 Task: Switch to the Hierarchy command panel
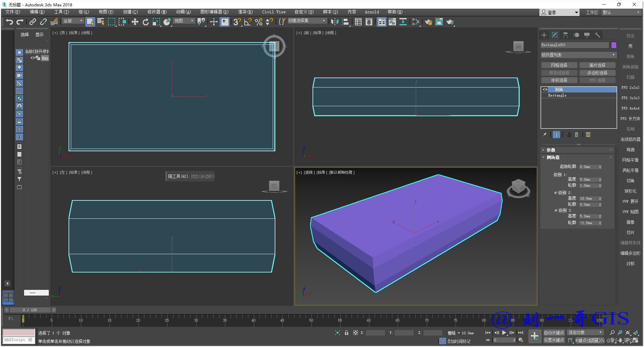point(565,35)
